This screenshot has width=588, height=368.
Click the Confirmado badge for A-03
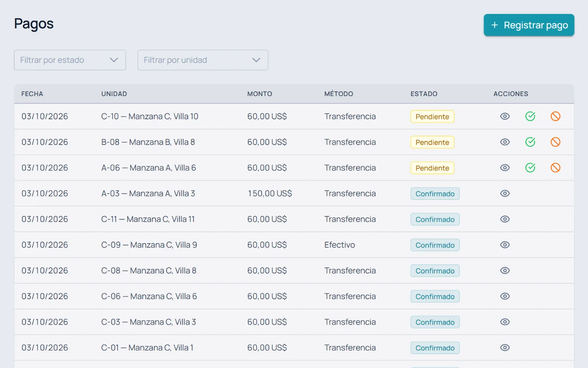click(435, 194)
